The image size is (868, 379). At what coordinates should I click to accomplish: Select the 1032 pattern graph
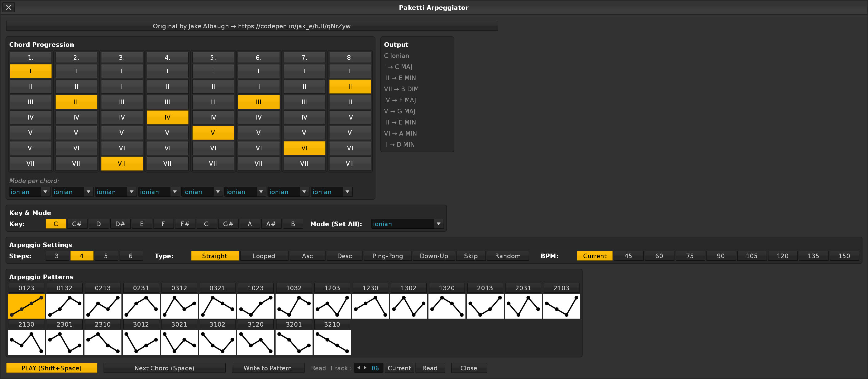[294, 306]
